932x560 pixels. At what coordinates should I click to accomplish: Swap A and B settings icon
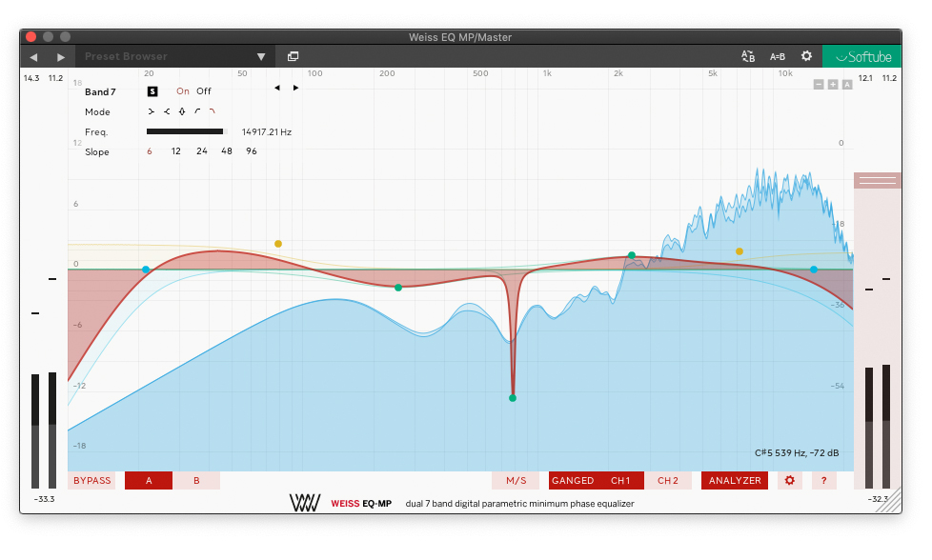[x=748, y=56]
